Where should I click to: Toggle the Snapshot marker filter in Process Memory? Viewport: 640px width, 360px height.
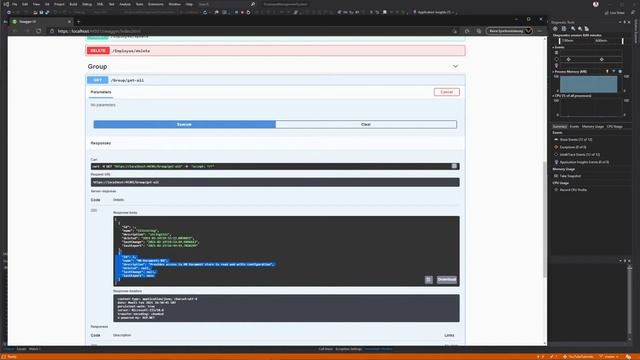[x=613, y=71]
